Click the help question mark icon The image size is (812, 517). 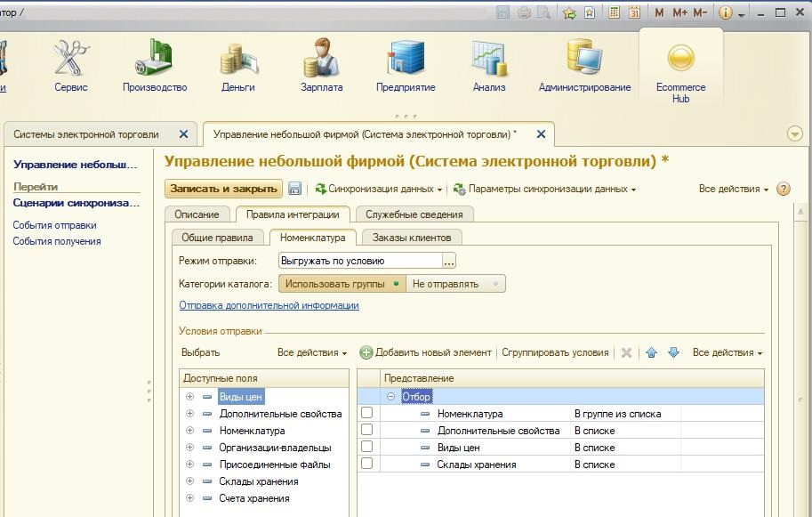(784, 189)
